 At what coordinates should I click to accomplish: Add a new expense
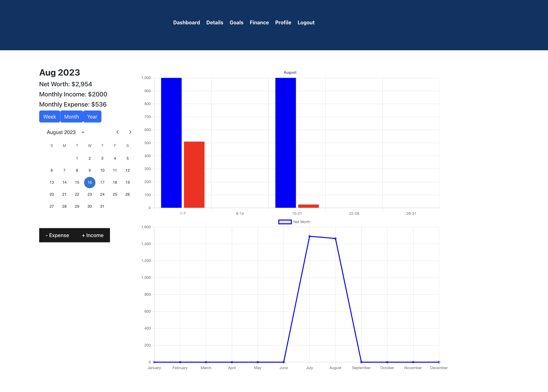click(x=57, y=235)
